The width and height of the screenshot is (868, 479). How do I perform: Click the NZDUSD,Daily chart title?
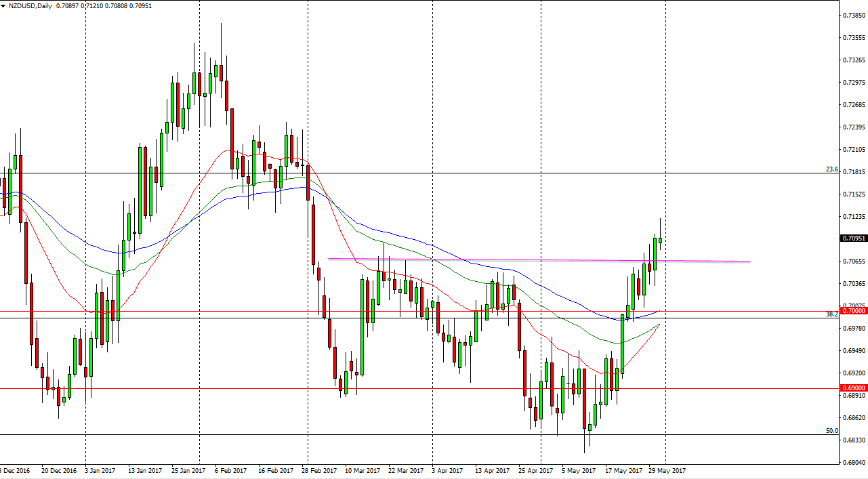click(x=30, y=5)
